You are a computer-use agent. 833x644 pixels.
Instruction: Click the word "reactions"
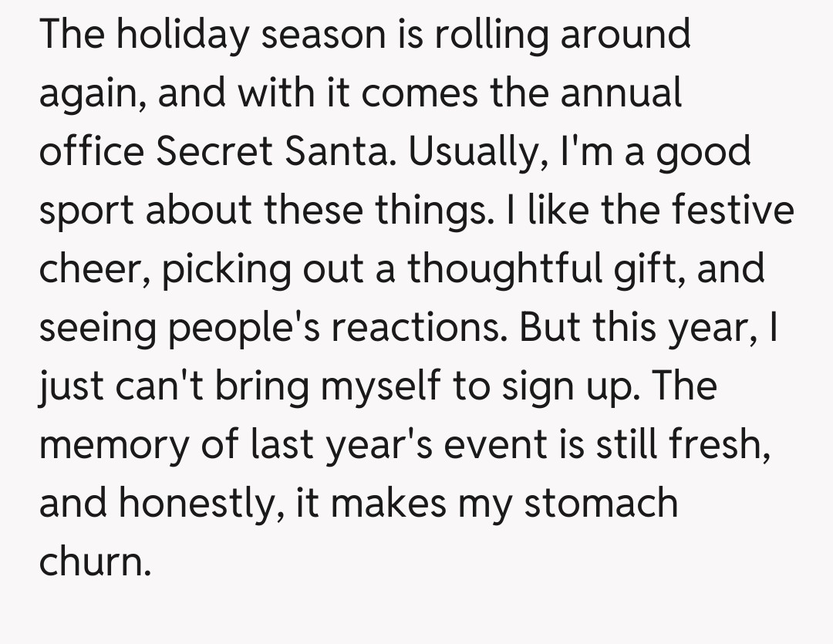pos(418,328)
